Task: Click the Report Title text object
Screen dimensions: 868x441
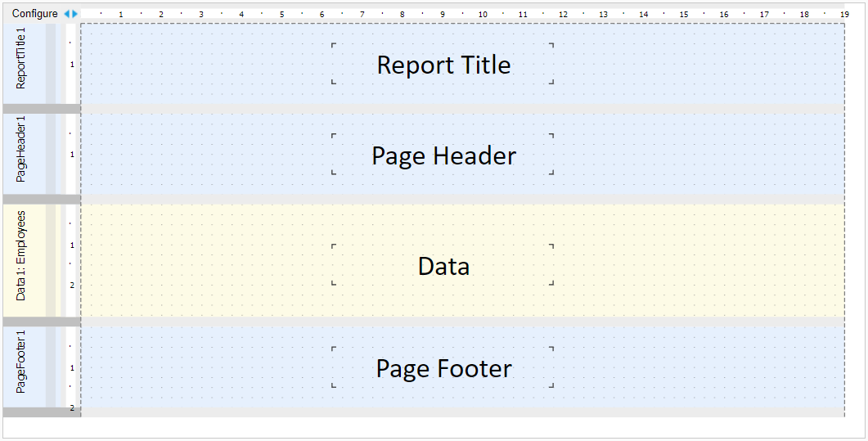Action: tap(443, 65)
